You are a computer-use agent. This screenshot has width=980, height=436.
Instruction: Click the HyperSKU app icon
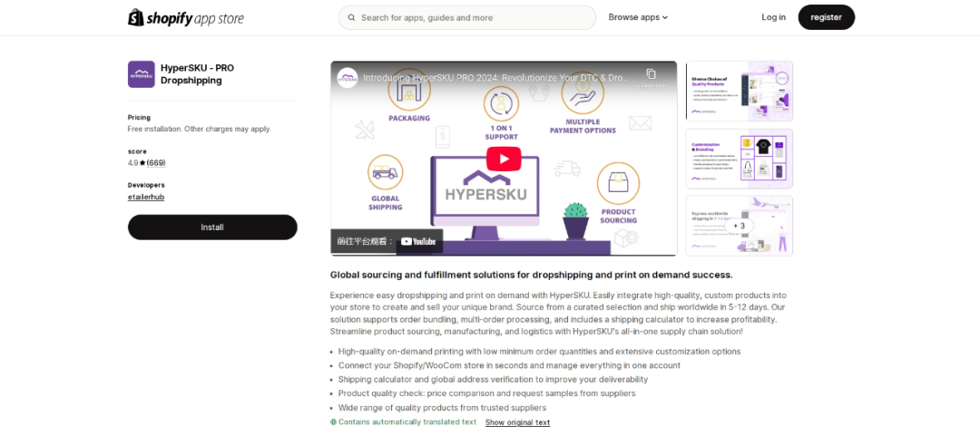pyautogui.click(x=141, y=74)
